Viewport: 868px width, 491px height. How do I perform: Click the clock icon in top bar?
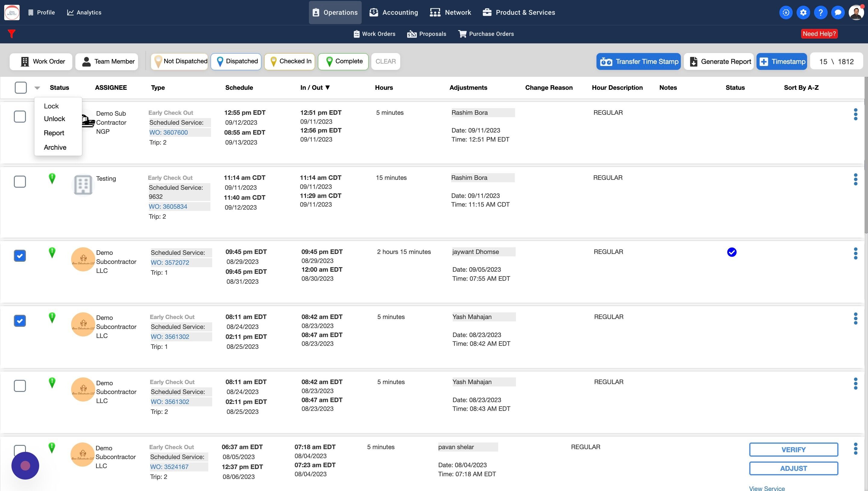pos(786,12)
